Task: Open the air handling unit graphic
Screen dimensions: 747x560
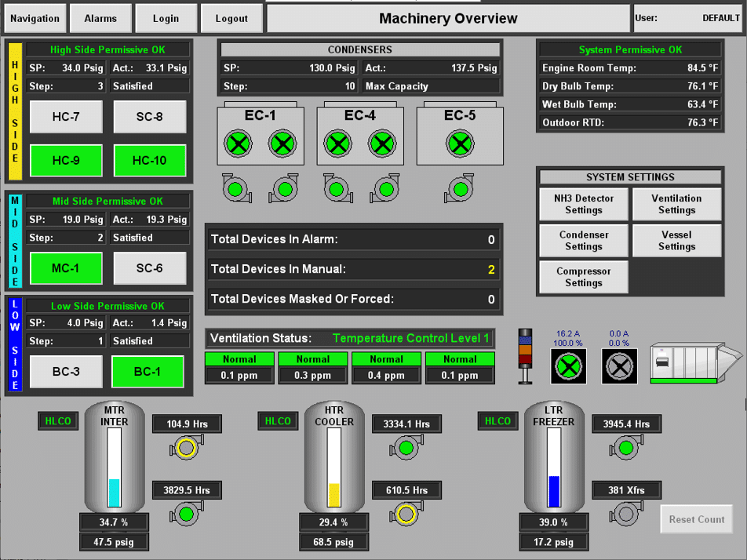Action: pyautogui.click(x=695, y=362)
